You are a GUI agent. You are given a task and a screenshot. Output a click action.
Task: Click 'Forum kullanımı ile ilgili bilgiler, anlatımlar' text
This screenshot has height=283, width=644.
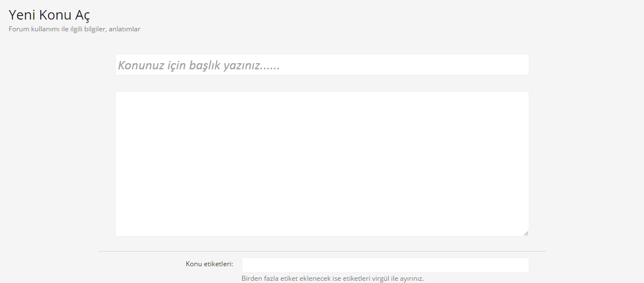[x=74, y=29]
